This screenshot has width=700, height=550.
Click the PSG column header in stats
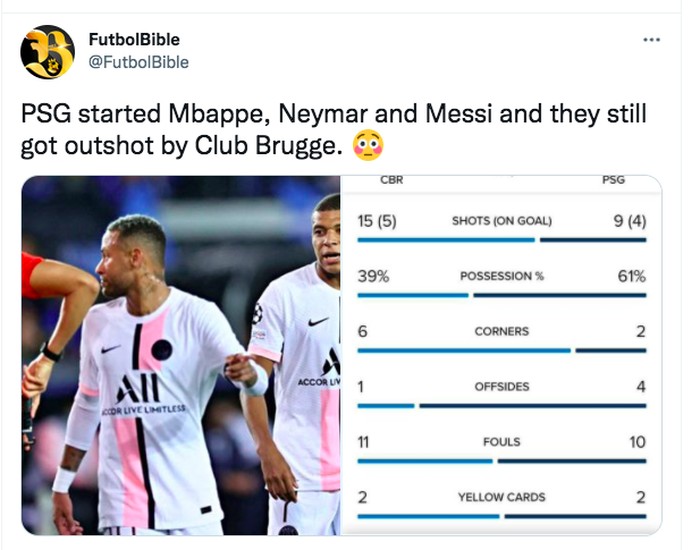pos(615,181)
